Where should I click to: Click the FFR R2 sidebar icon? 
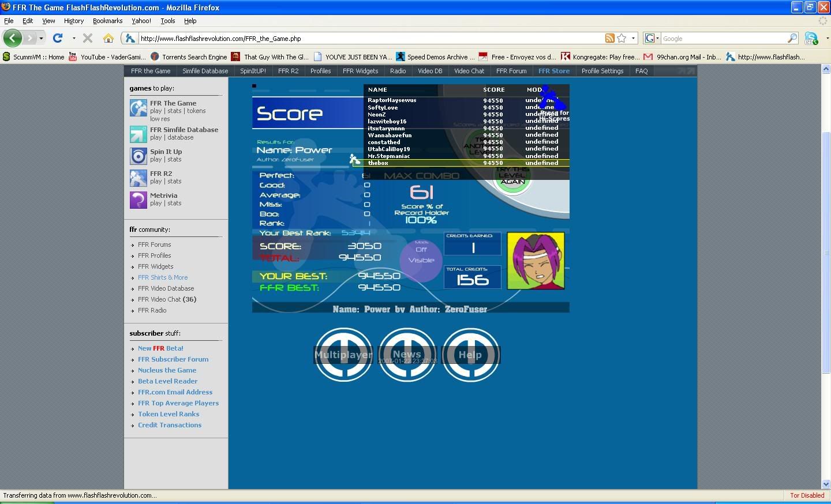138,178
